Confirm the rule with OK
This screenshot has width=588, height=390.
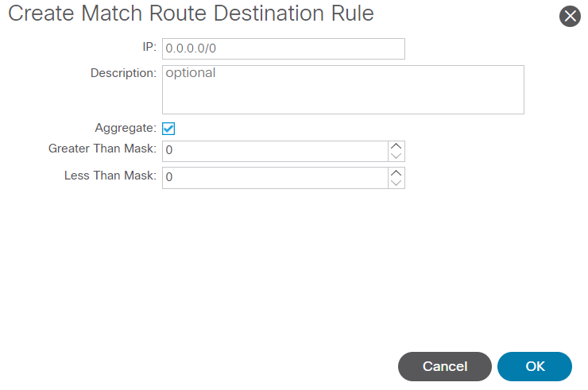(535, 366)
